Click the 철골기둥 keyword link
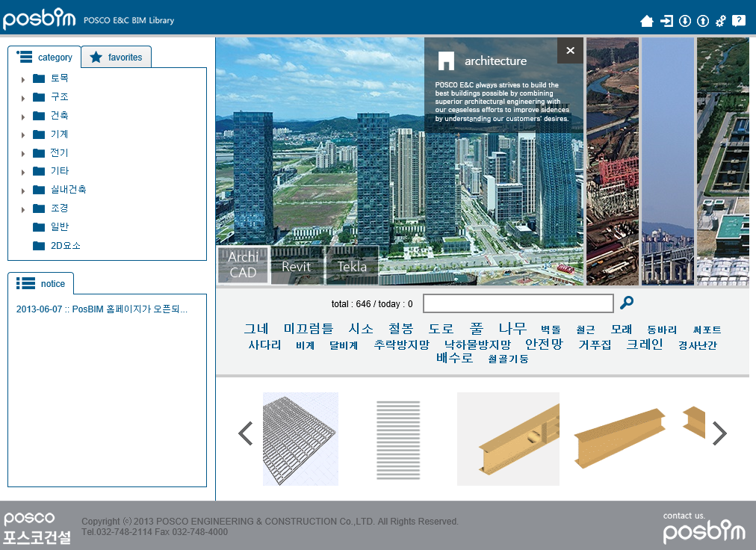Screen dimensions: 756x550 click(508, 359)
